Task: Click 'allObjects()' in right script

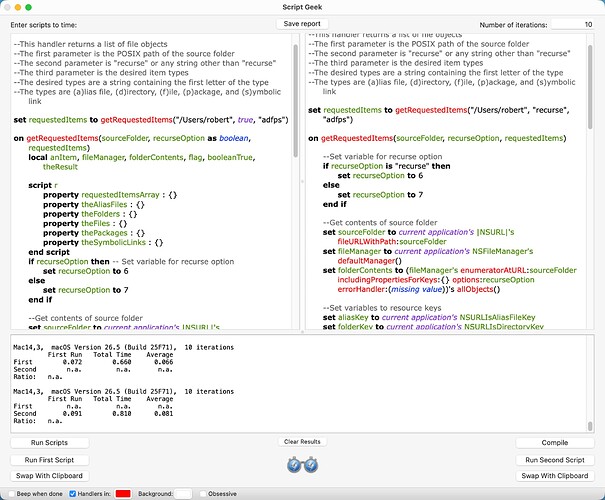Action: point(478,289)
